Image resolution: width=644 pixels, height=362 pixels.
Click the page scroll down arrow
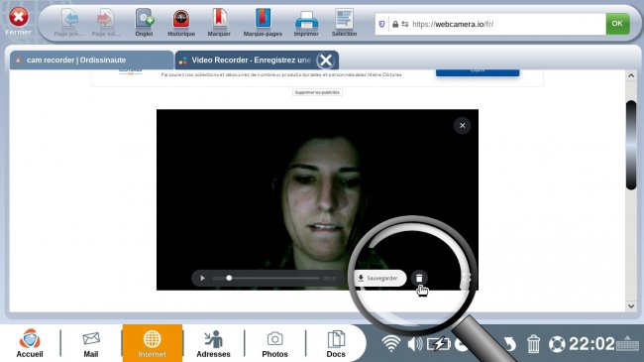coord(631,306)
